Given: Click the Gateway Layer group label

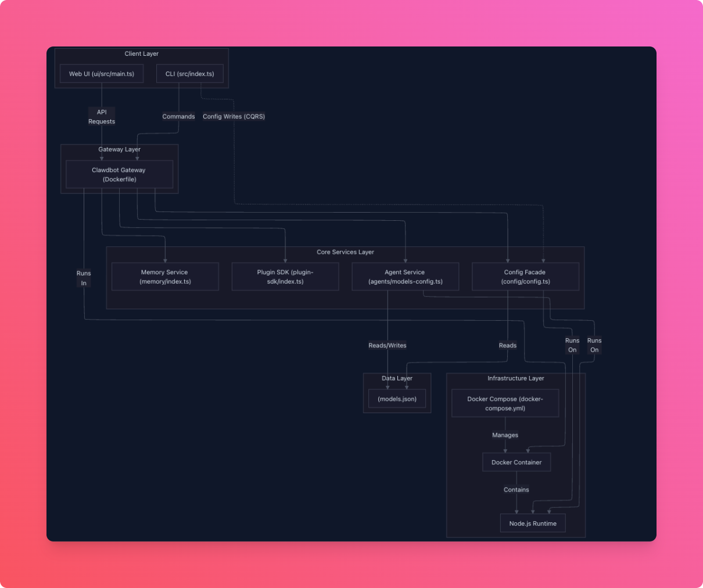Looking at the screenshot, I should click(119, 149).
